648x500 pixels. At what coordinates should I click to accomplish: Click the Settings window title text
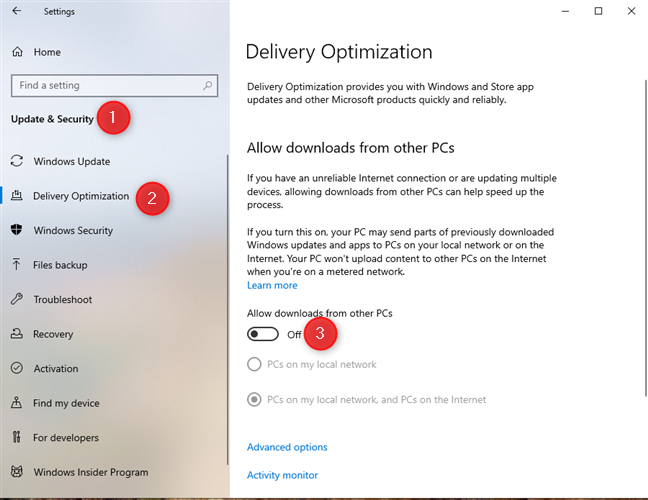(x=59, y=12)
